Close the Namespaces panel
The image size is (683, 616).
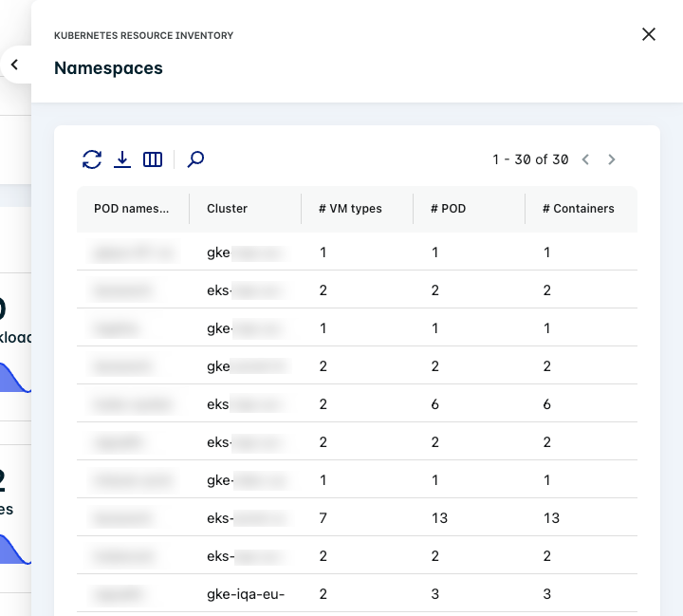649,34
